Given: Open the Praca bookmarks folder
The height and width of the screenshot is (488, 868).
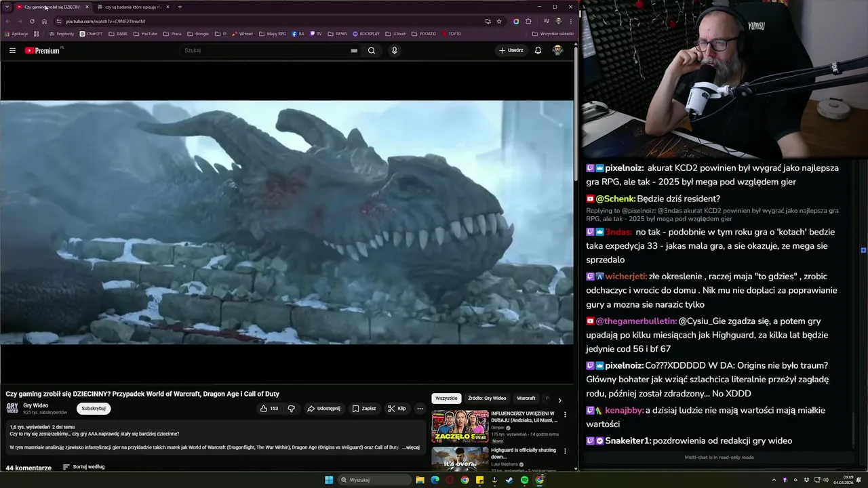Looking at the screenshot, I should (x=172, y=34).
